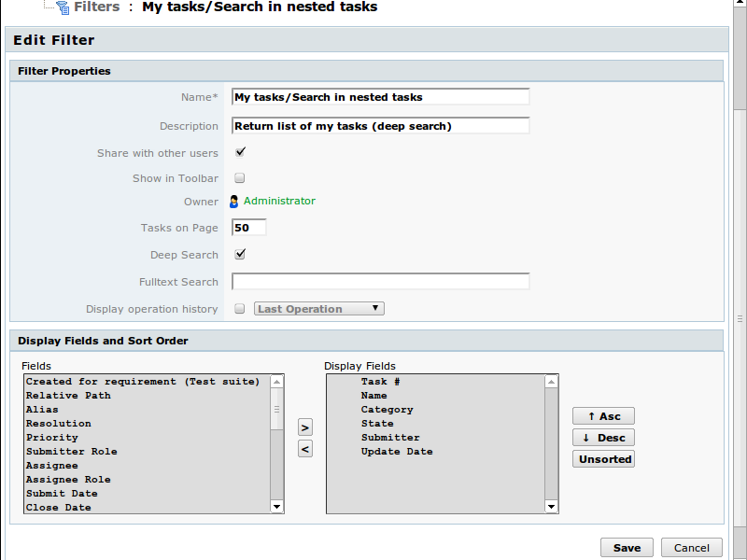
Task: Click Display Fields list scroll up arrow
Action: pos(551,382)
